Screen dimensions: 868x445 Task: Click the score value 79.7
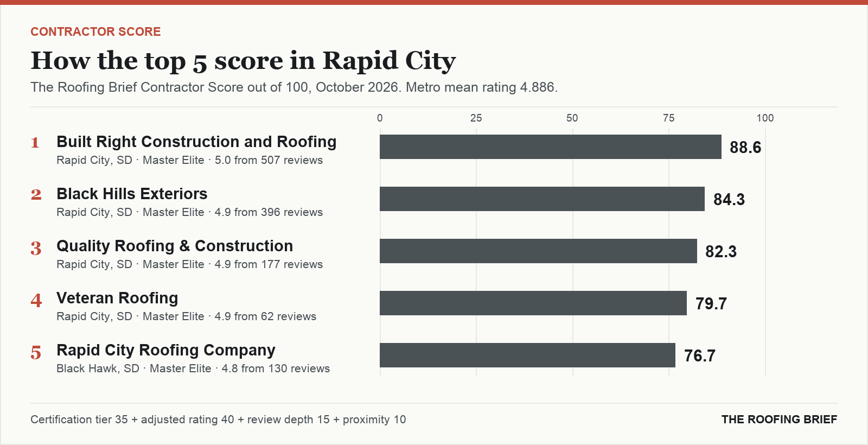711,303
